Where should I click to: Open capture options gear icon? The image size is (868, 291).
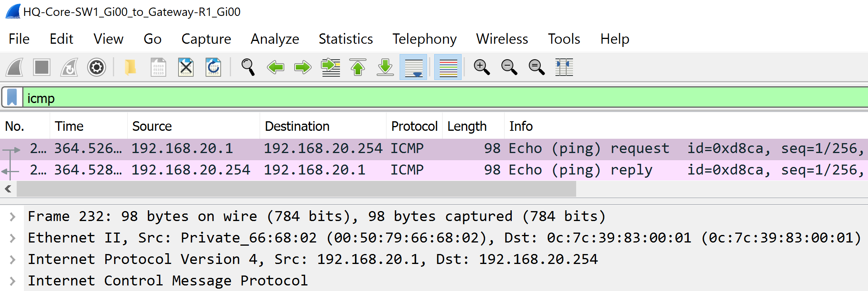coord(97,67)
